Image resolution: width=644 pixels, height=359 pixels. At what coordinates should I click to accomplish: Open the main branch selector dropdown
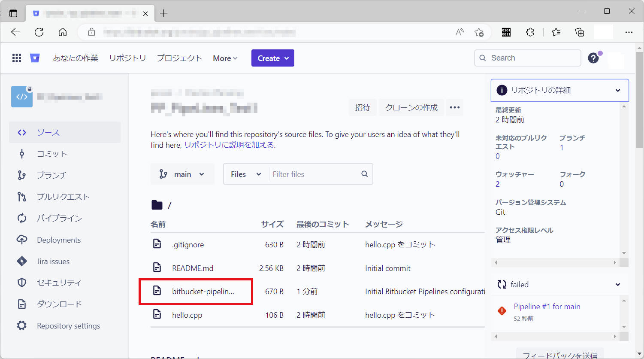point(182,174)
